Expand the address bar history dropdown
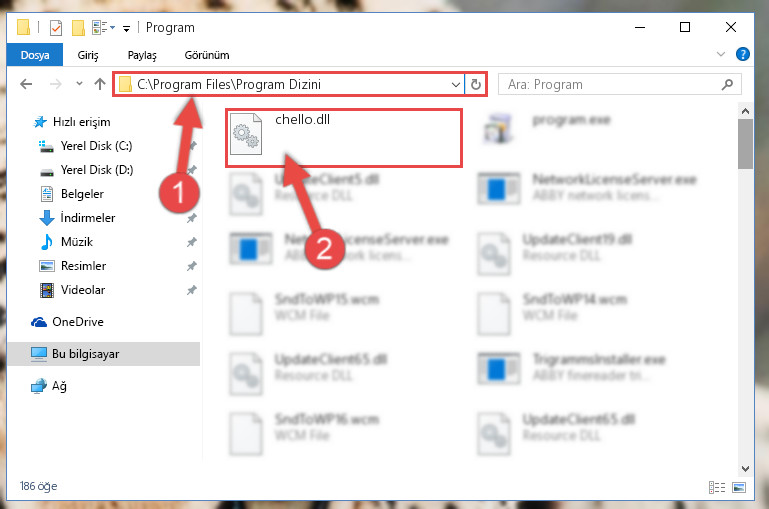The width and height of the screenshot is (769, 509). coord(456,84)
